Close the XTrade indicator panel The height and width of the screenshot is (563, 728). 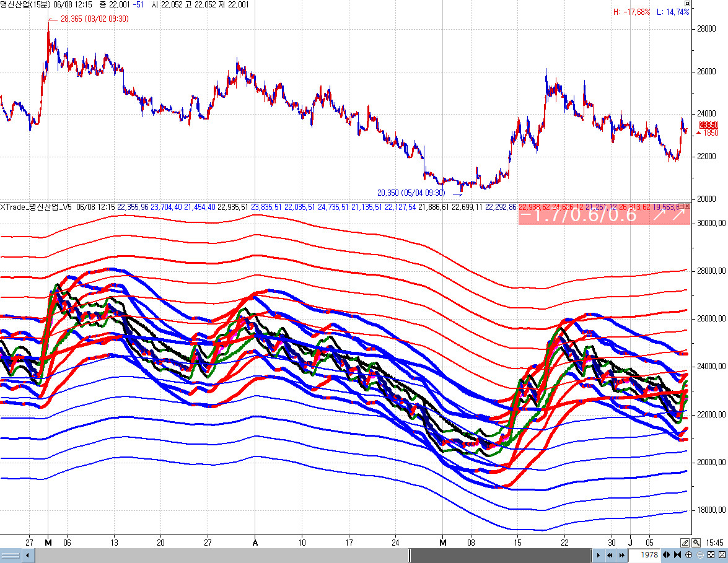[686, 206]
